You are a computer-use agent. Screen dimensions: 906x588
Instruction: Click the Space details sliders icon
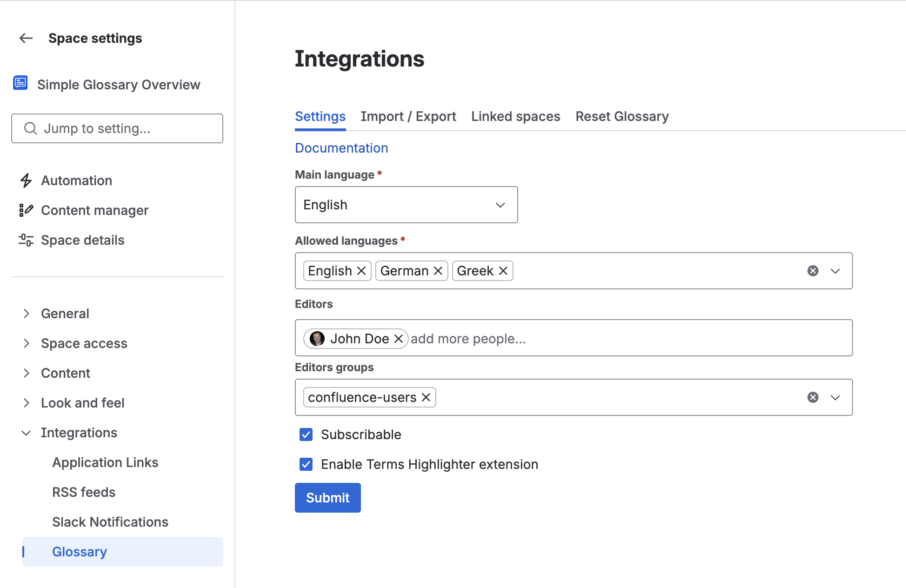click(26, 240)
